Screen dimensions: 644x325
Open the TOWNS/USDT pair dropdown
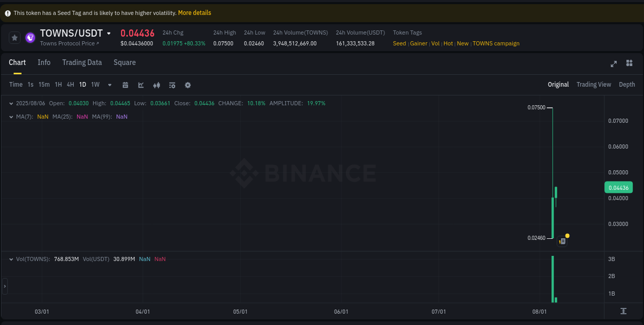pos(107,33)
